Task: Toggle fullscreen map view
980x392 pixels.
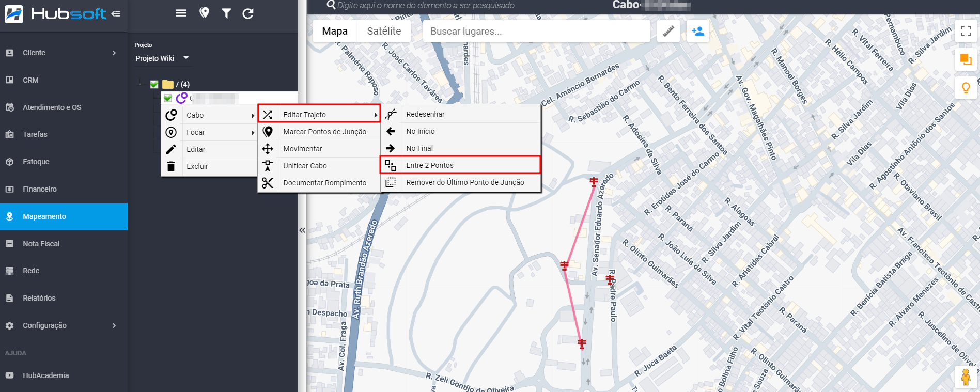Action: tap(966, 31)
